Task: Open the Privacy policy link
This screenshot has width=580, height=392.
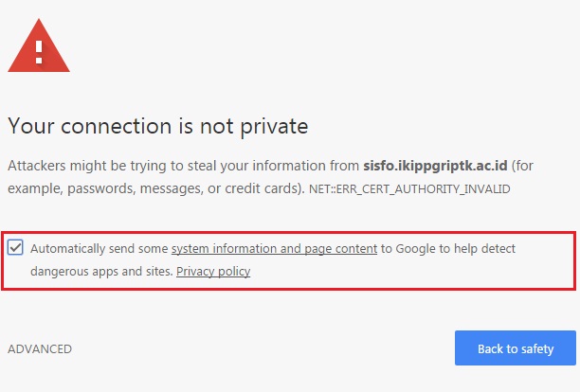Action: click(213, 272)
